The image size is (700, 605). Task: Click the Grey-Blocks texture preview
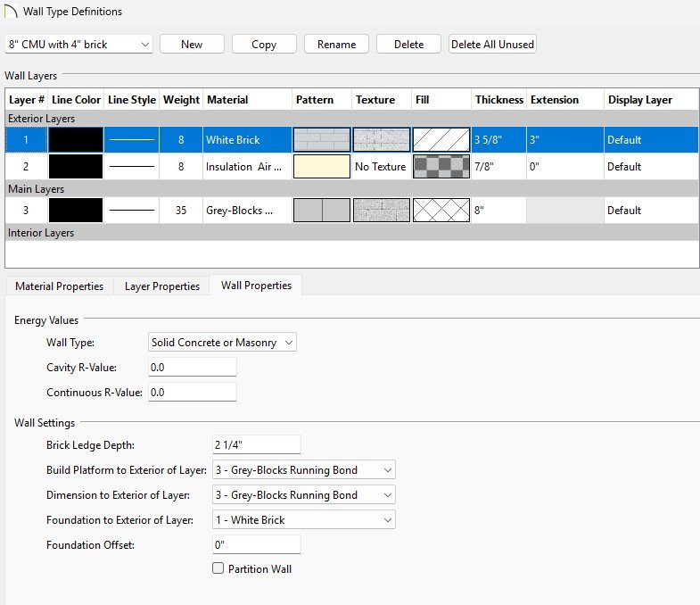(x=382, y=211)
